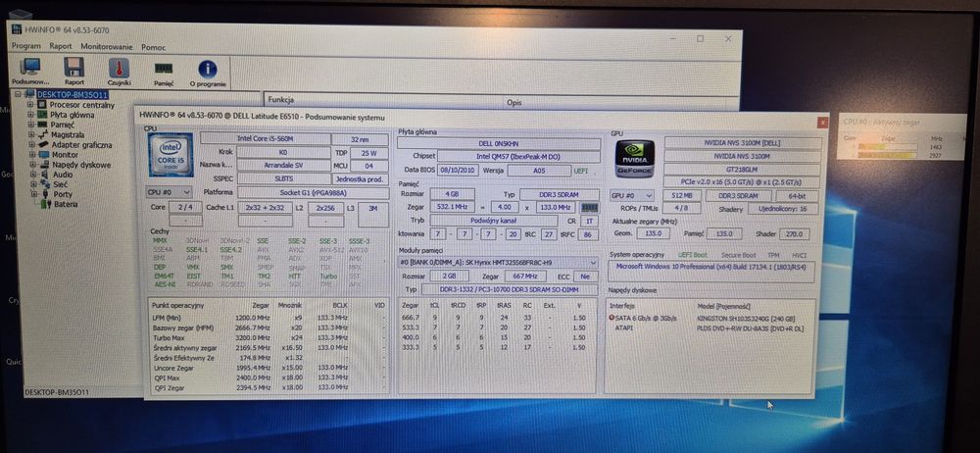The image size is (980, 453).
Task: Click the Sieć network tree icon
Action: (45, 184)
